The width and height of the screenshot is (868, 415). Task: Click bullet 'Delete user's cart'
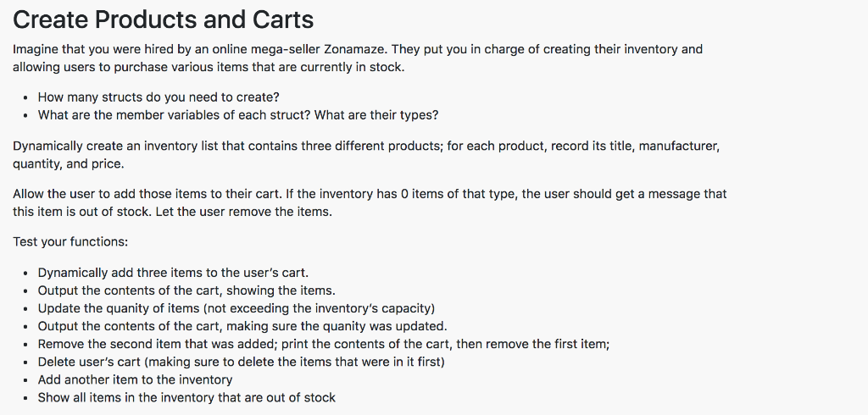242,362
